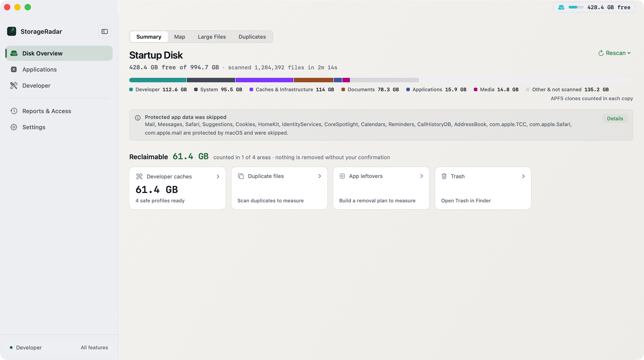Click Build a removal plan to measure
Viewport: 644px width, 360px height.
point(377,201)
